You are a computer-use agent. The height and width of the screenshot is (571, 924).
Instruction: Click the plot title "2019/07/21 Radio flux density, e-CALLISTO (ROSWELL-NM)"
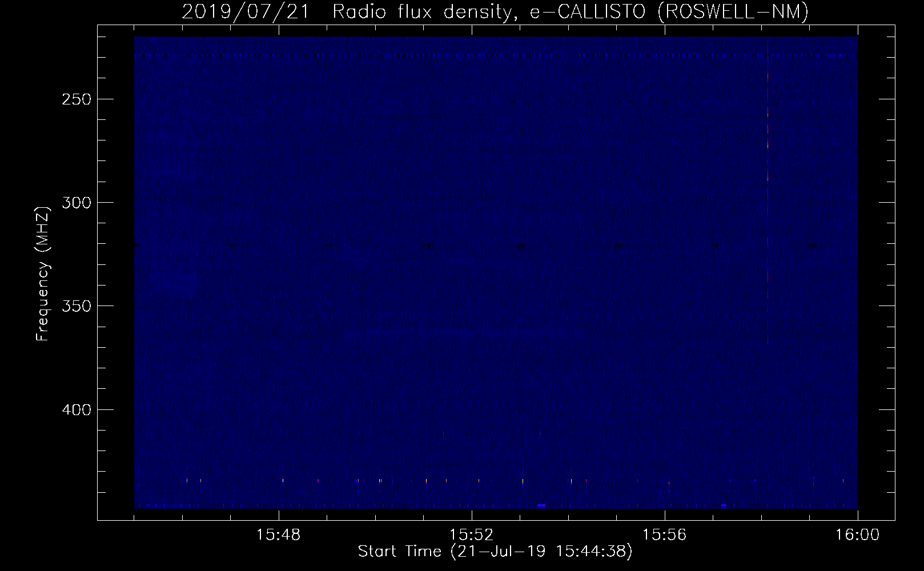495,11
